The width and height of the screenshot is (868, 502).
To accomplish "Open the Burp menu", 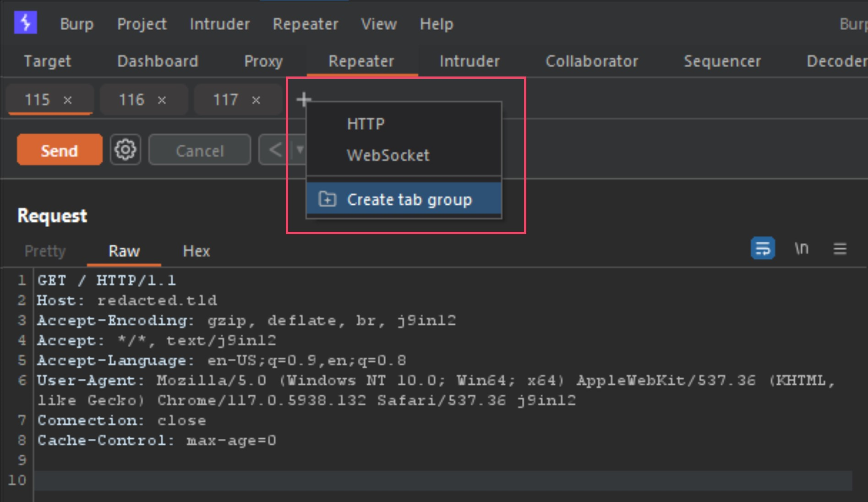I will point(77,24).
